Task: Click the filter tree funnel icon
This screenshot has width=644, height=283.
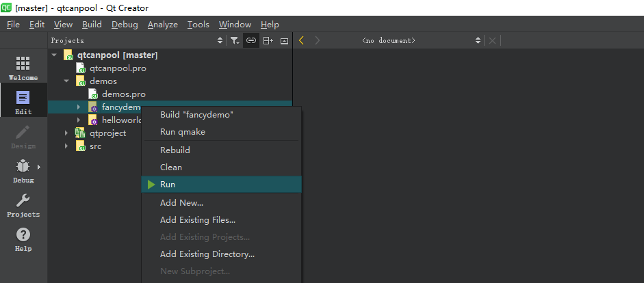Action: [235, 40]
